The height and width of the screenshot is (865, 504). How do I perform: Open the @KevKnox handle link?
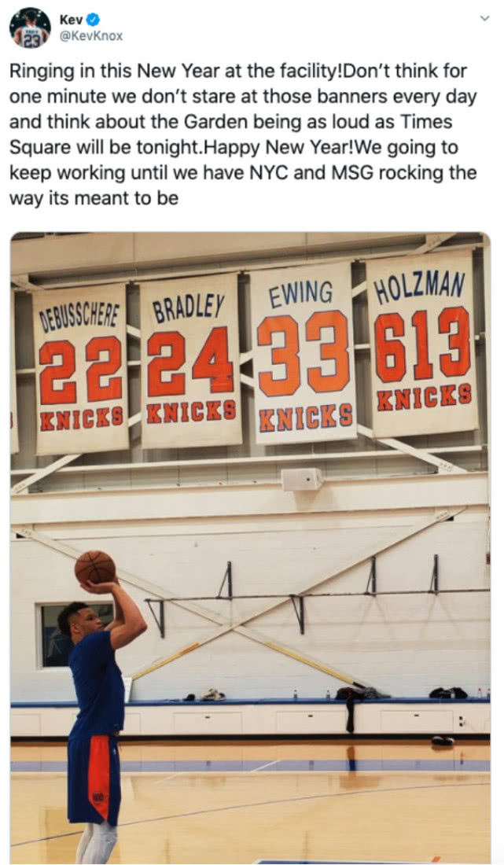(x=91, y=36)
